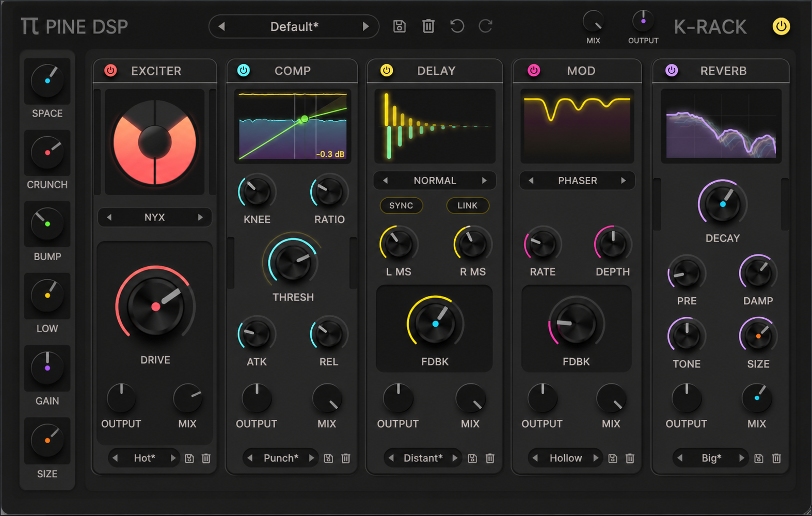Click the global MIX knob
This screenshot has height=516, width=812.
tap(593, 22)
